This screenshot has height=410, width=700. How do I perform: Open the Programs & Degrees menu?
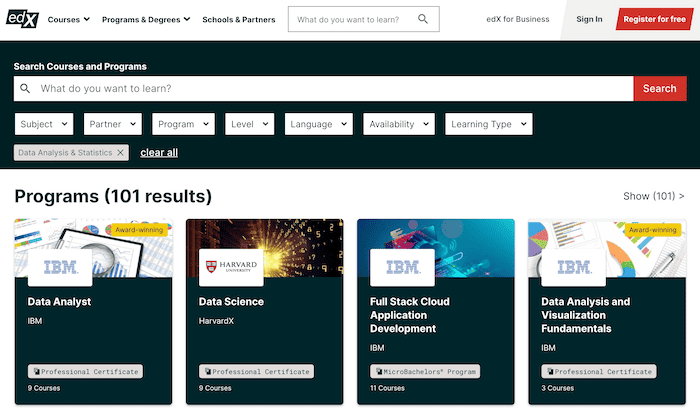[146, 20]
